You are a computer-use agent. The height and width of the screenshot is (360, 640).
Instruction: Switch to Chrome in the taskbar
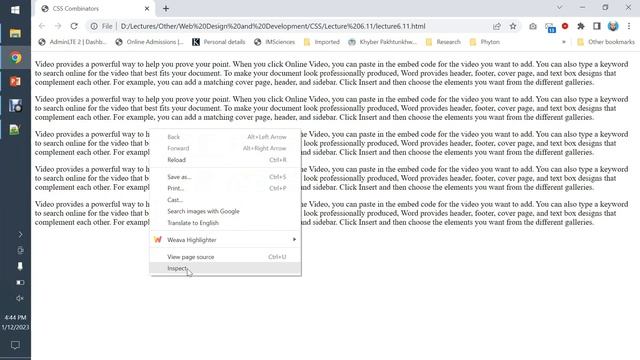click(15, 58)
